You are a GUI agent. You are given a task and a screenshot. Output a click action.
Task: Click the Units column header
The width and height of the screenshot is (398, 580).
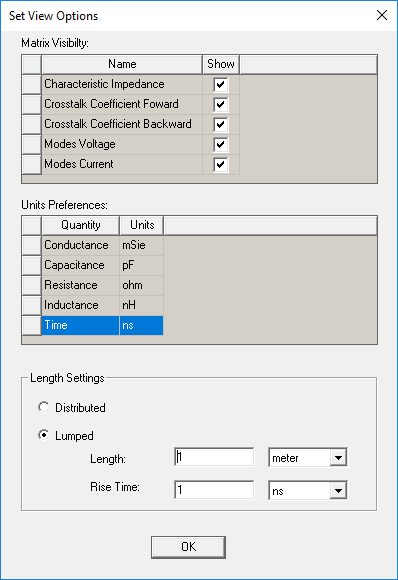click(x=142, y=225)
